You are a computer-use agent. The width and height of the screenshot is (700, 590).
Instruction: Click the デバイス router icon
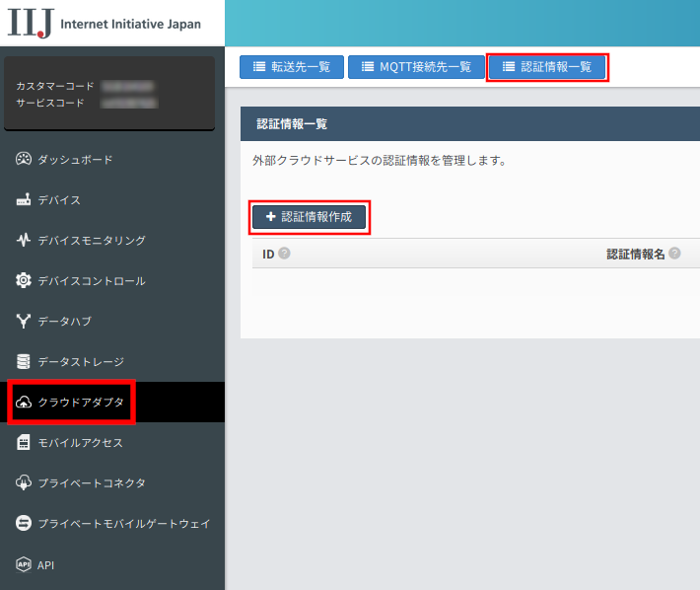click(24, 199)
